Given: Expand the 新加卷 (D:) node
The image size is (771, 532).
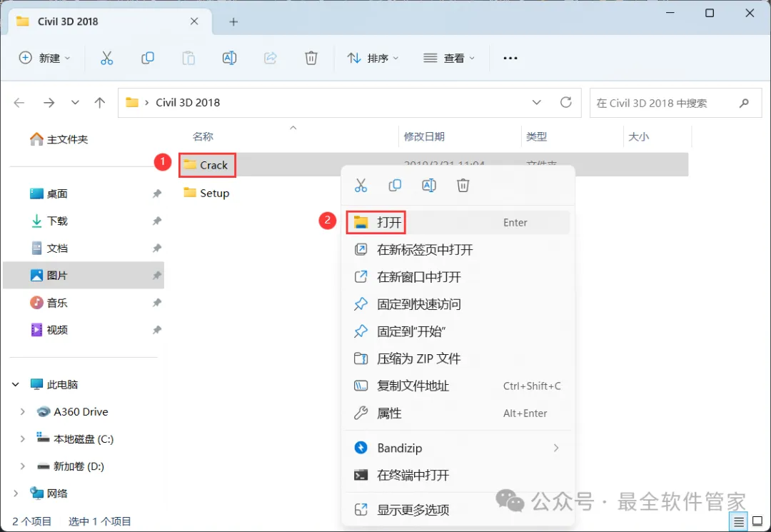Looking at the screenshot, I should [x=22, y=466].
